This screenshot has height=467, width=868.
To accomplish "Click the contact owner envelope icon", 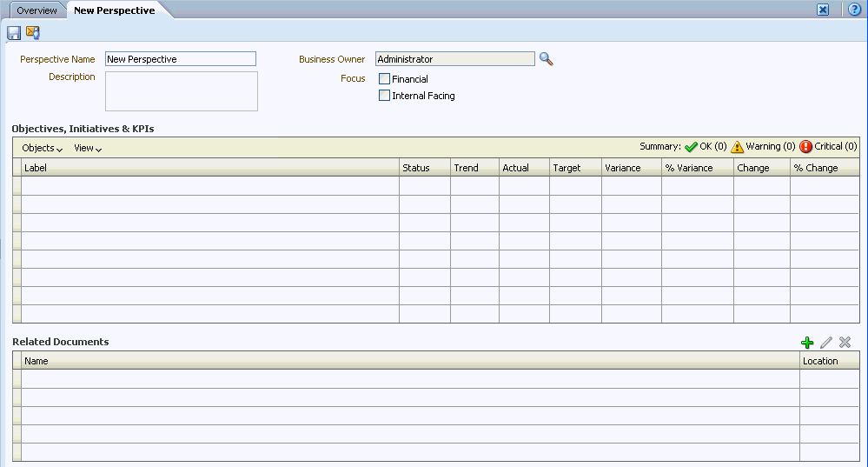I will [33, 33].
